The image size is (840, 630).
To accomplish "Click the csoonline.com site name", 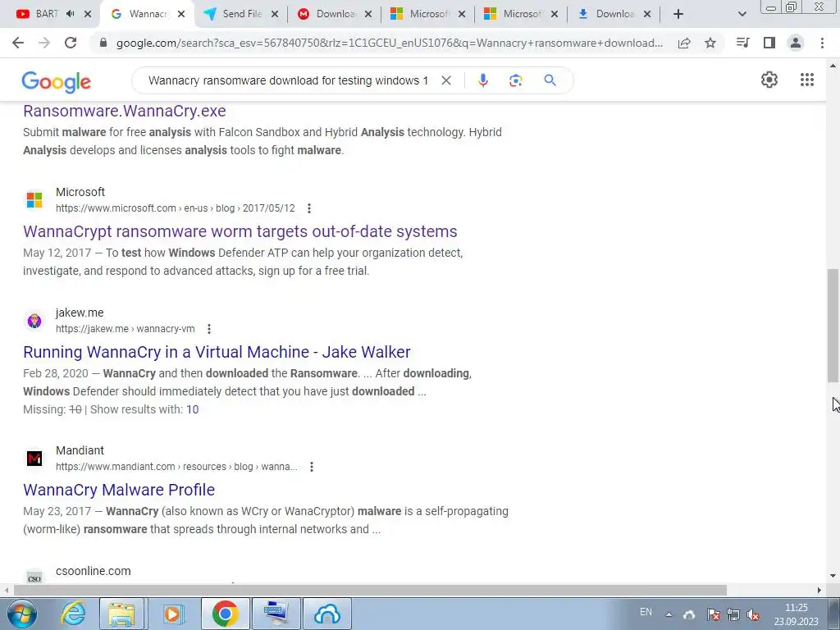I will (94, 571).
